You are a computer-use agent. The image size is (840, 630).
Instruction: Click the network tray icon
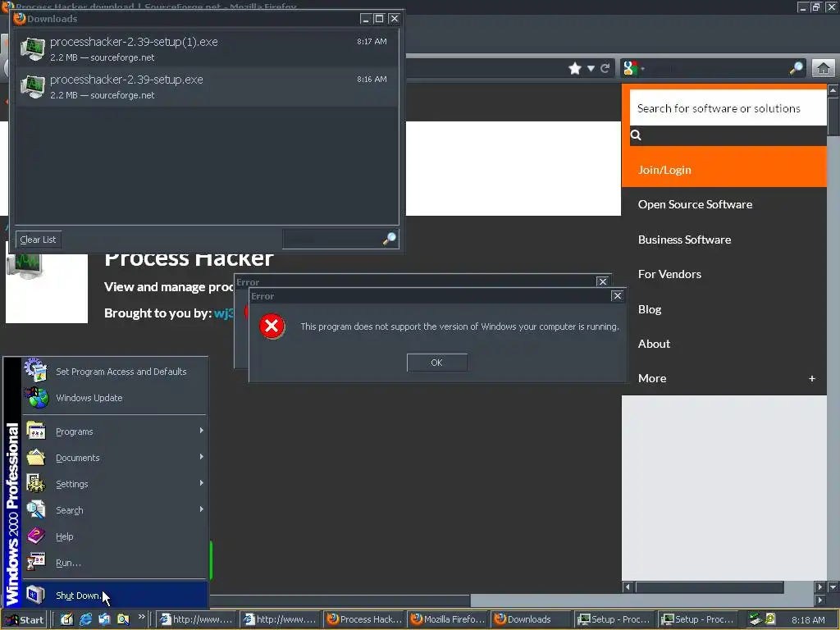tap(755, 619)
